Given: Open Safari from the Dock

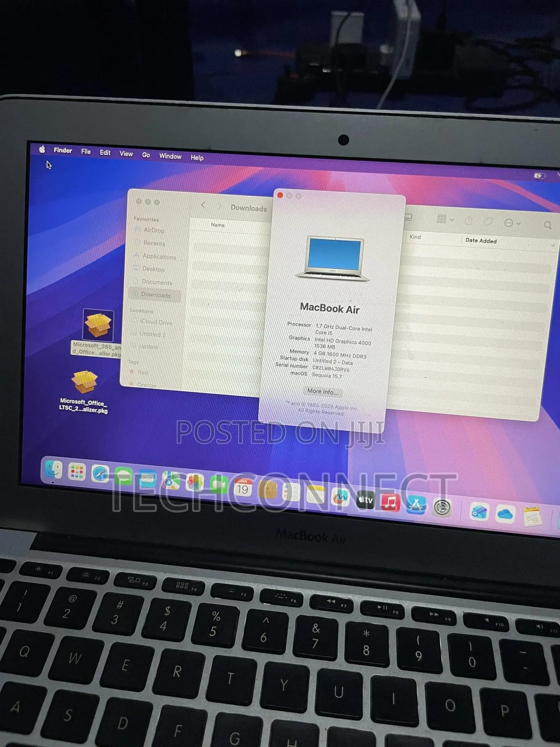Looking at the screenshot, I should tap(100, 474).
